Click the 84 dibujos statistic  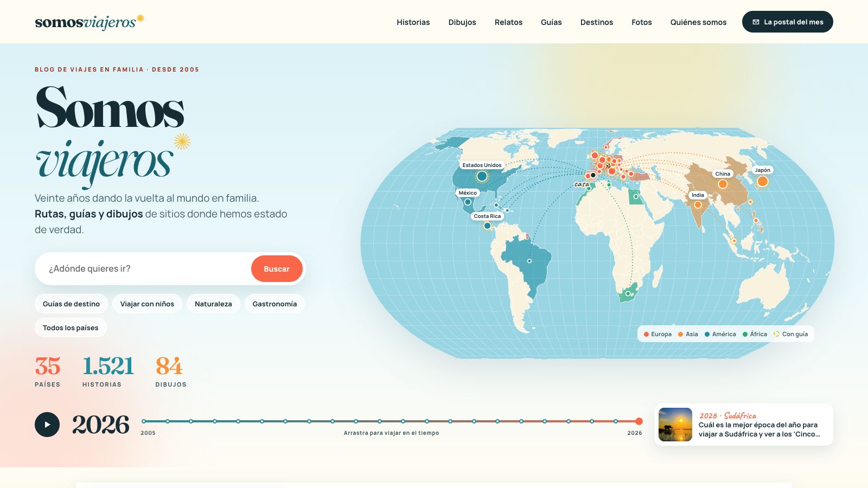click(171, 371)
